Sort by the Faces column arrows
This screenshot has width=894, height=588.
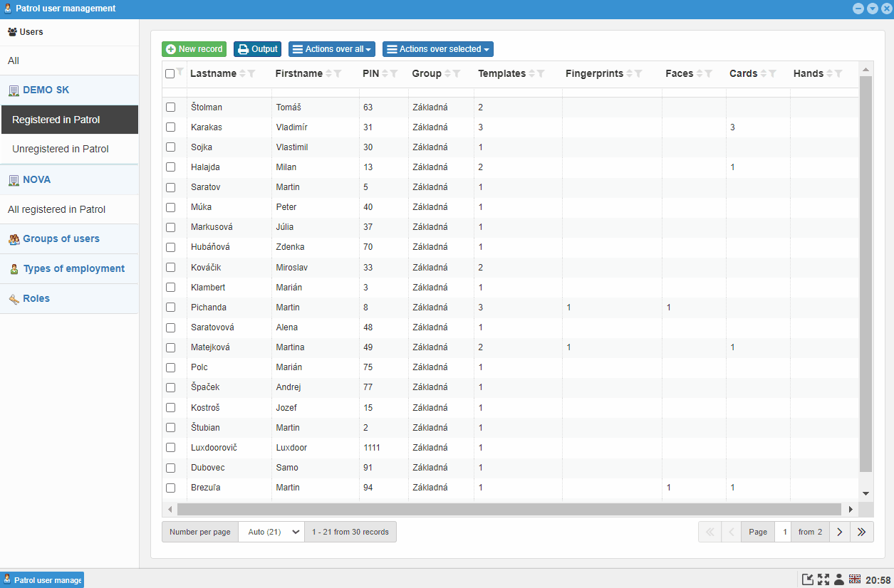click(700, 73)
